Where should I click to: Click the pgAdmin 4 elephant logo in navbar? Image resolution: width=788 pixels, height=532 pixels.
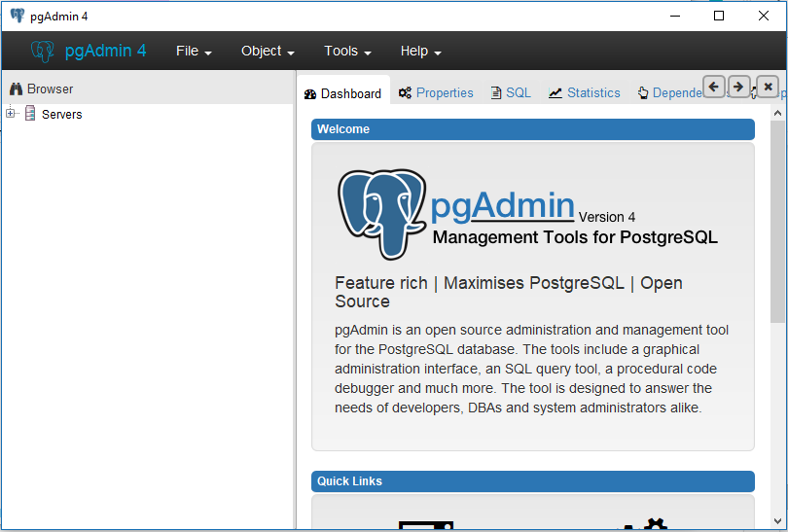[x=42, y=52]
